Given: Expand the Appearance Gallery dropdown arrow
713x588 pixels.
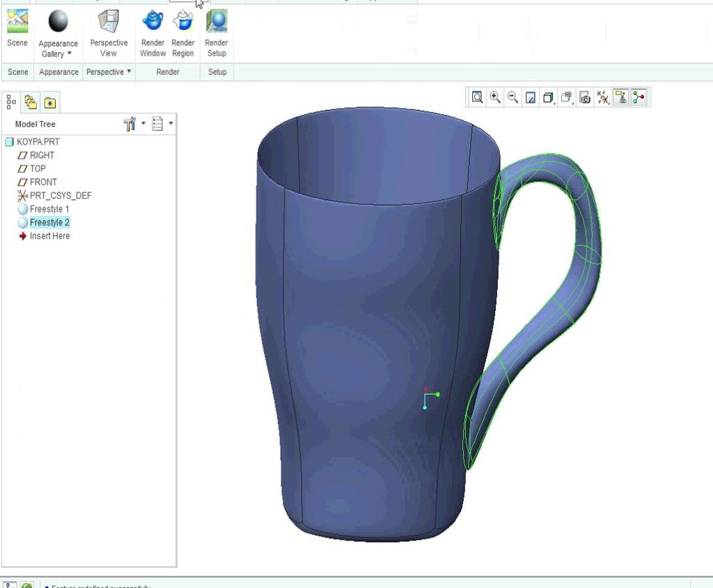Looking at the screenshot, I should pos(70,54).
